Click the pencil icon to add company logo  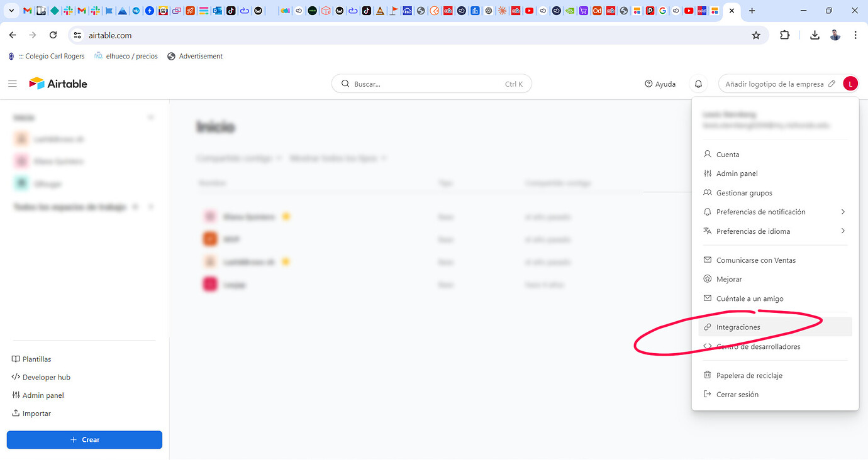(x=832, y=83)
